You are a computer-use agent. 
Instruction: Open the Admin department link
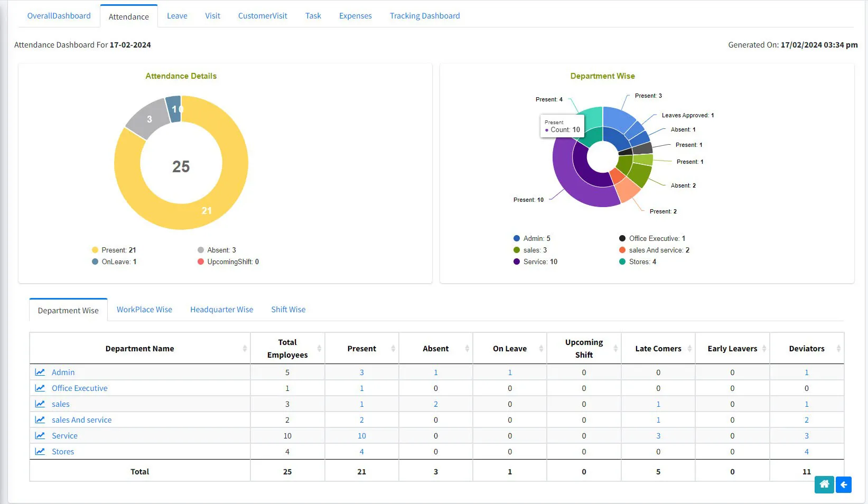click(63, 372)
